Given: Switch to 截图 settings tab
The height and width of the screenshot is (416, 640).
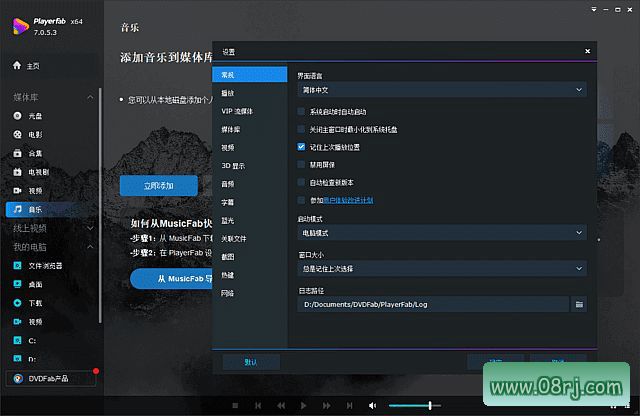Looking at the screenshot, I should [250, 257].
